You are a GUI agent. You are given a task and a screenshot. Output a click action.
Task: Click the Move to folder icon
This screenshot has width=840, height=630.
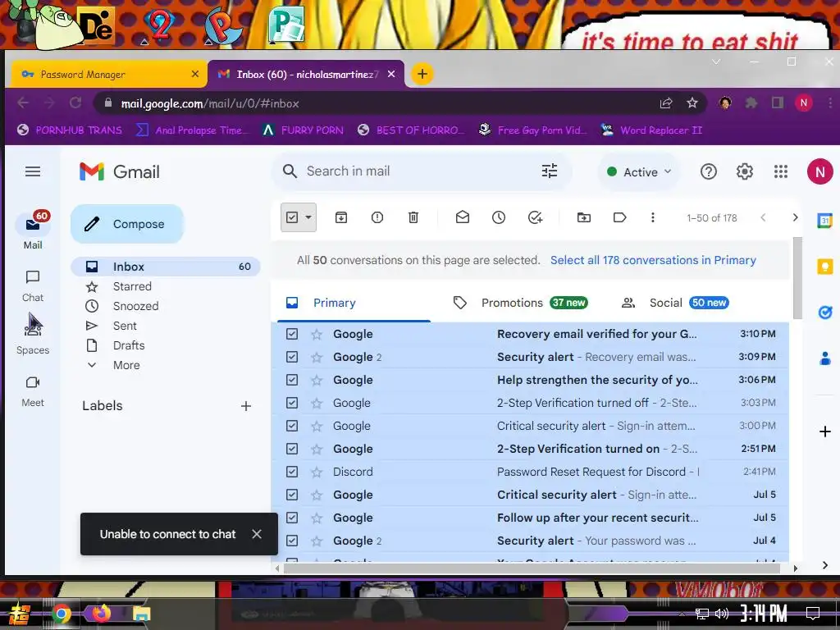[584, 217]
